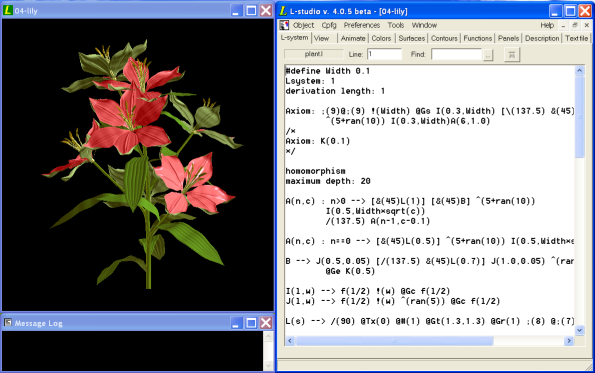Screen dimensions: 595x373
Task: Switch to the L-system tab
Action: 294,38
